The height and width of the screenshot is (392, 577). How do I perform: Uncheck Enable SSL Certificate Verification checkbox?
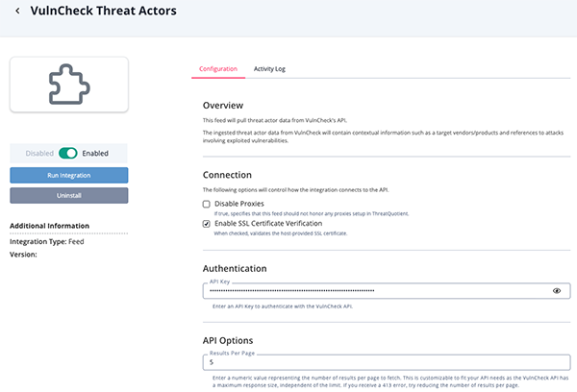coord(207,223)
